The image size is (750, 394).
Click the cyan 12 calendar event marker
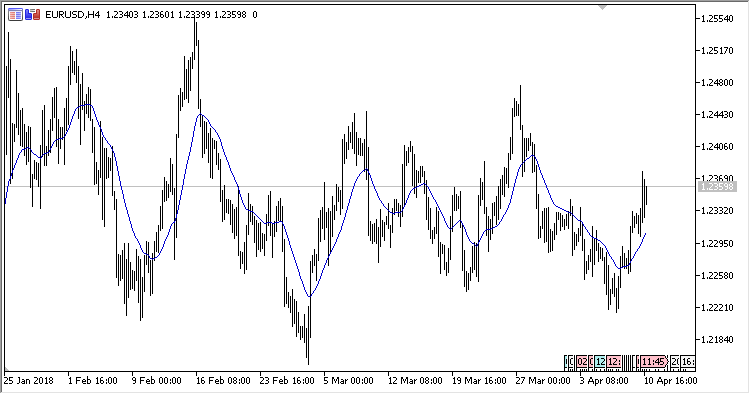[600, 361]
